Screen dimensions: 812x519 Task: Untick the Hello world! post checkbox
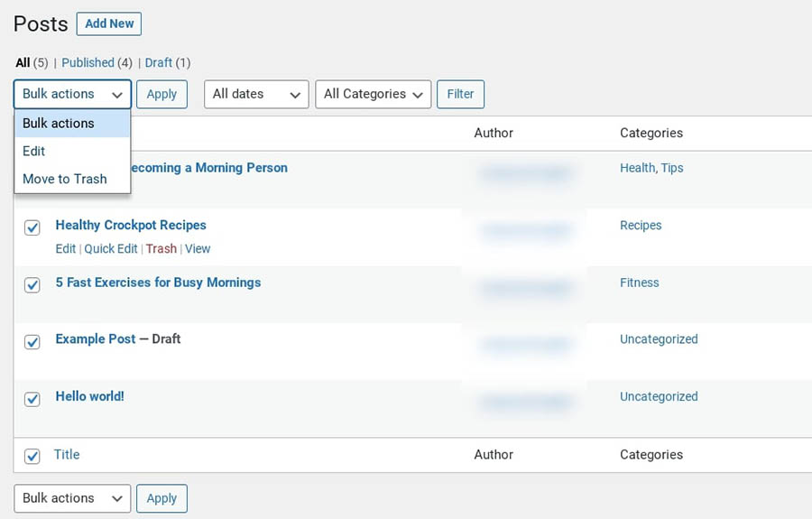click(32, 399)
